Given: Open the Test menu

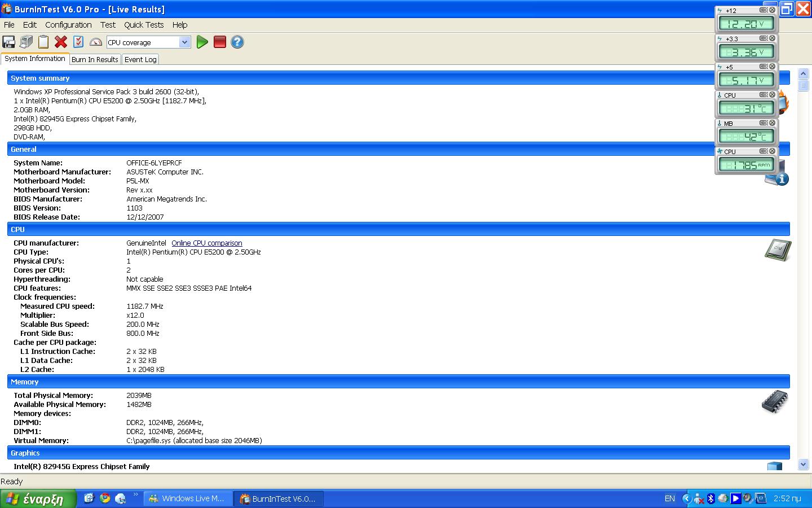Looking at the screenshot, I should [x=108, y=25].
